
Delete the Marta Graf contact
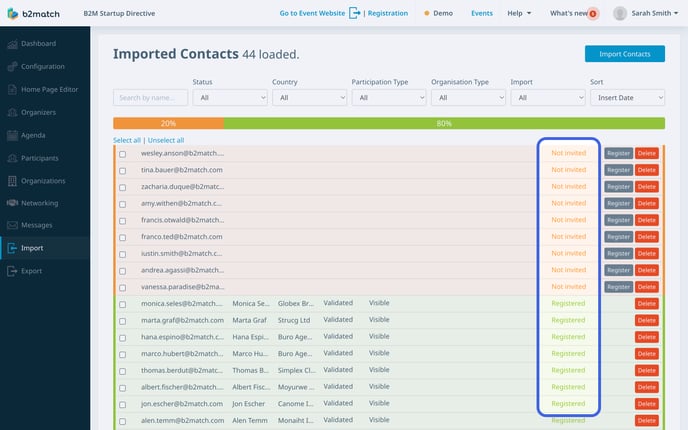pyautogui.click(x=647, y=320)
